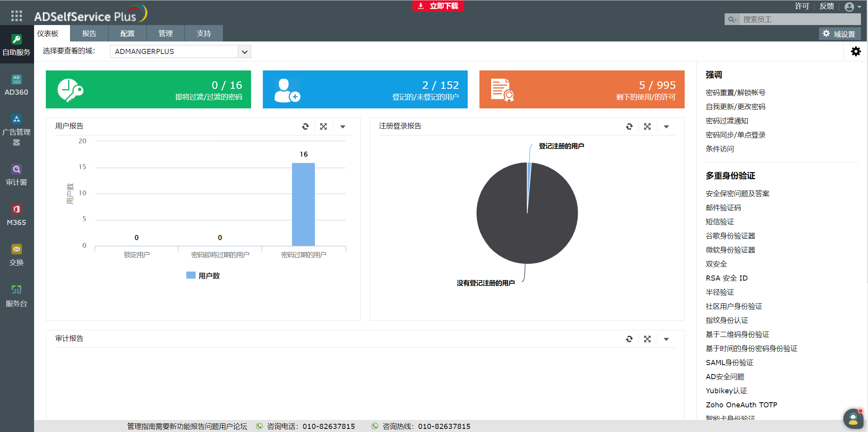Switch to the 报告 tab

point(89,34)
